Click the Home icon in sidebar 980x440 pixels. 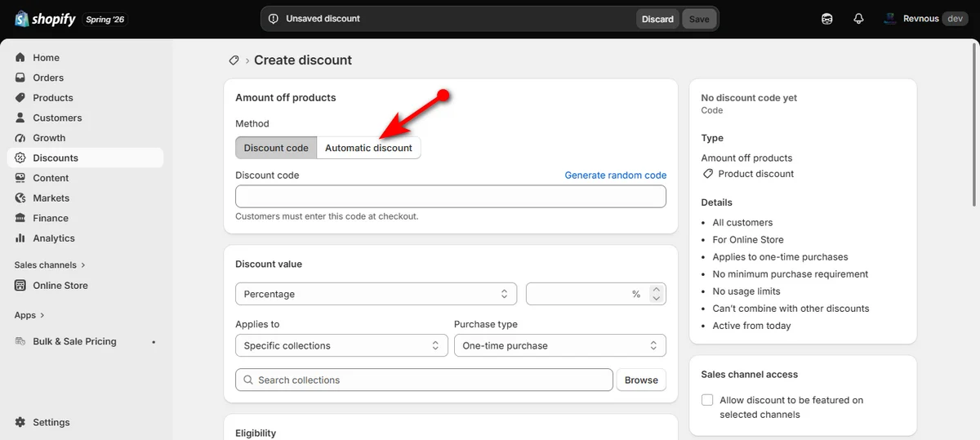click(x=20, y=58)
